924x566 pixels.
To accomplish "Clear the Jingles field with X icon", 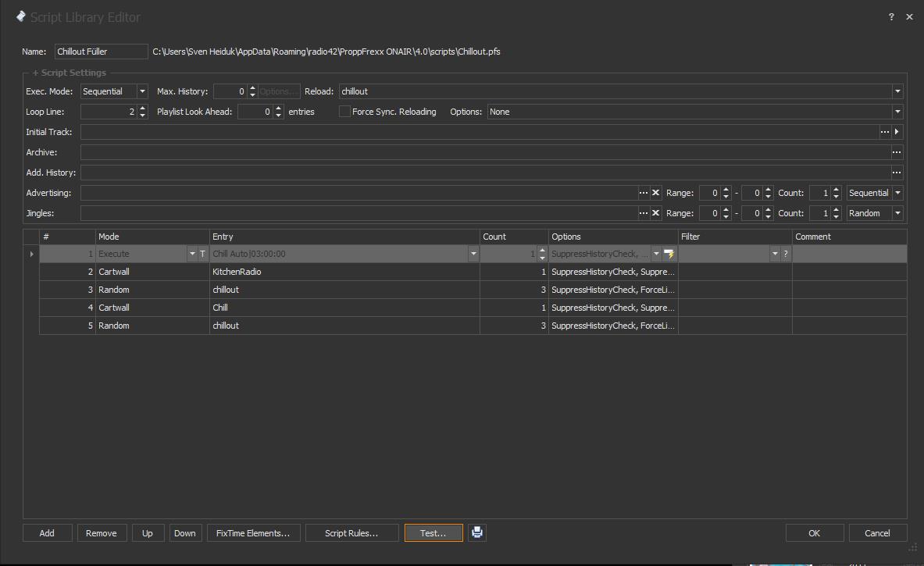I will click(655, 213).
